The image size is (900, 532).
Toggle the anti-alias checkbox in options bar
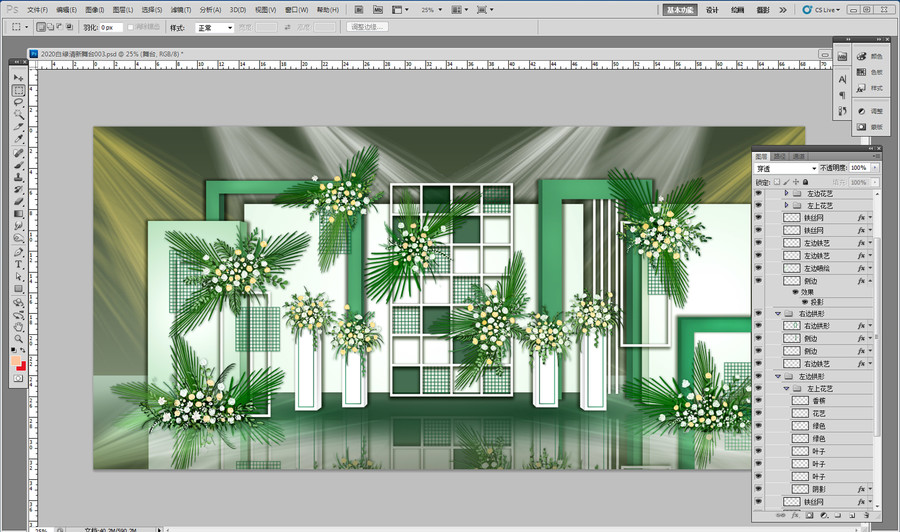(x=130, y=27)
